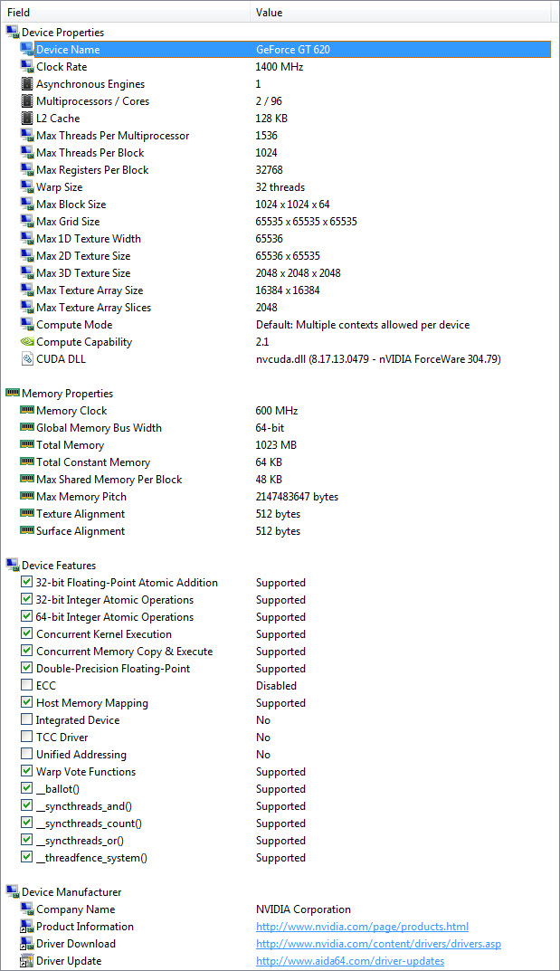Click the Device Properties group icon
The image size is (560, 971).
click(x=13, y=33)
